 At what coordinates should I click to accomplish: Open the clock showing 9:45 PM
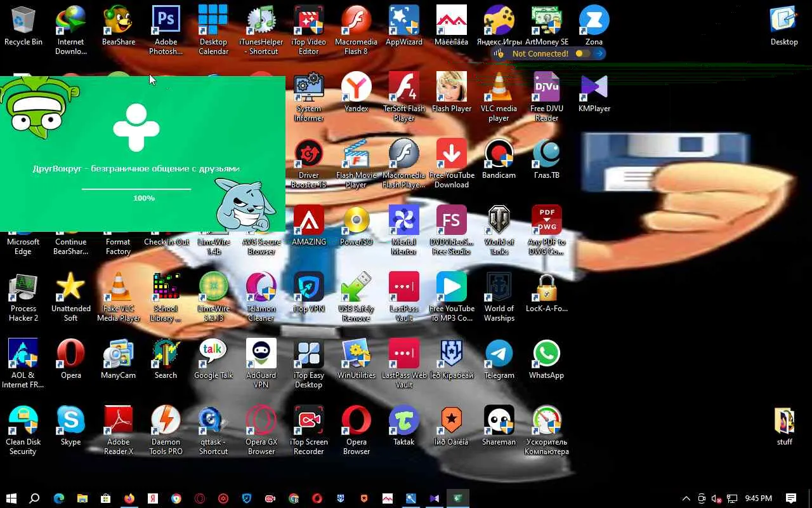pos(759,498)
